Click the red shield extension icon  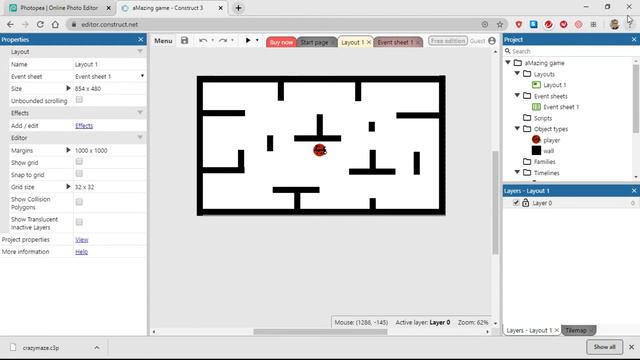pos(518,24)
